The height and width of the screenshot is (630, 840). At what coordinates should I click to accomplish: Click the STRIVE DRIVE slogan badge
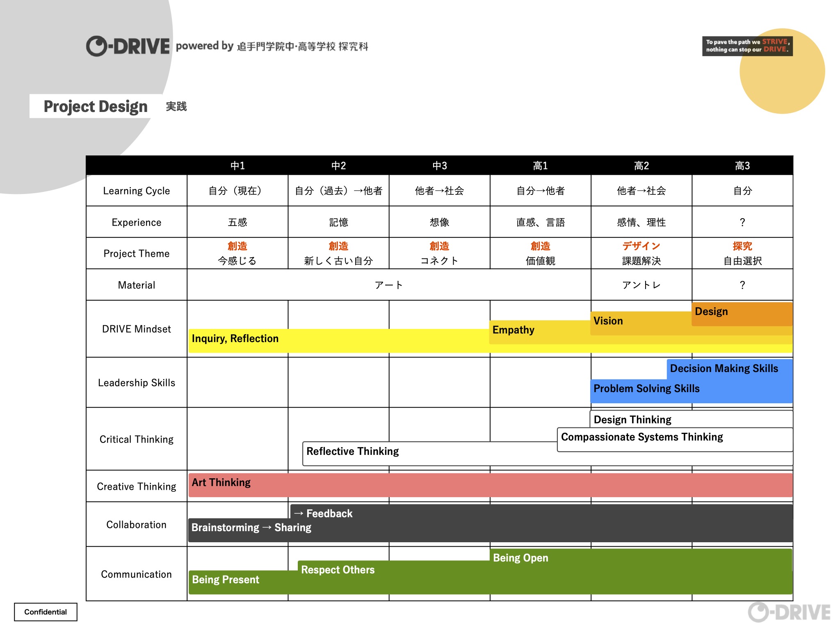click(747, 46)
